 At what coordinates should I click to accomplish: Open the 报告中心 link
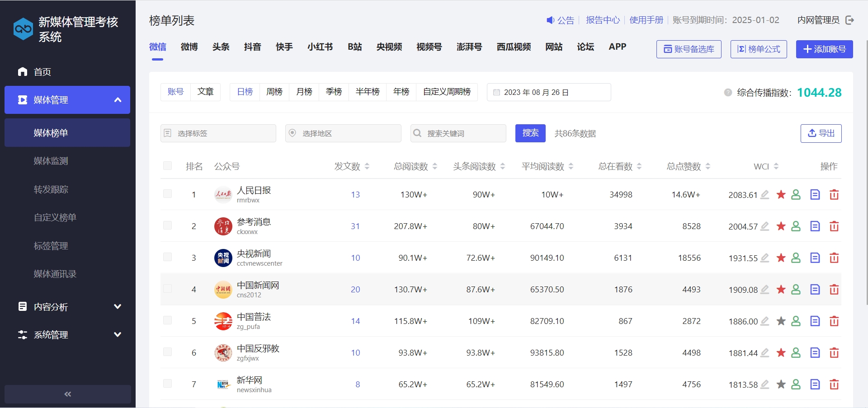pyautogui.click(x=603, y=20)
